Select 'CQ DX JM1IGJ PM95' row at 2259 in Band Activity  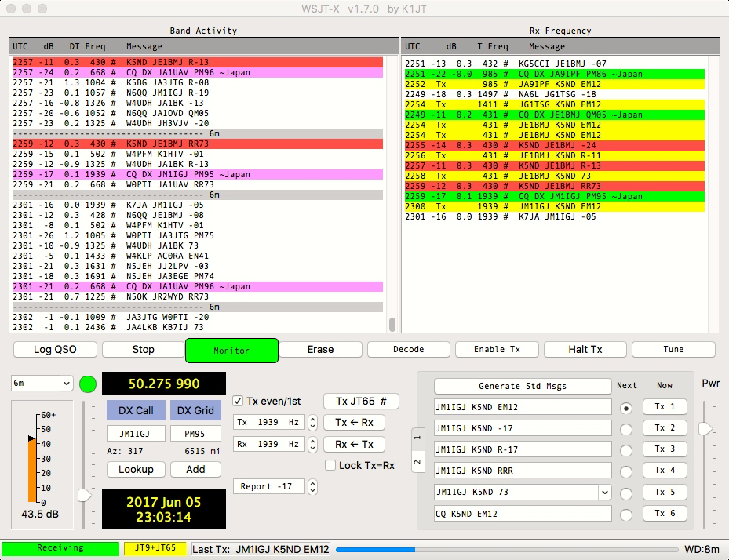pyautogui.click(x=198, y=174)
